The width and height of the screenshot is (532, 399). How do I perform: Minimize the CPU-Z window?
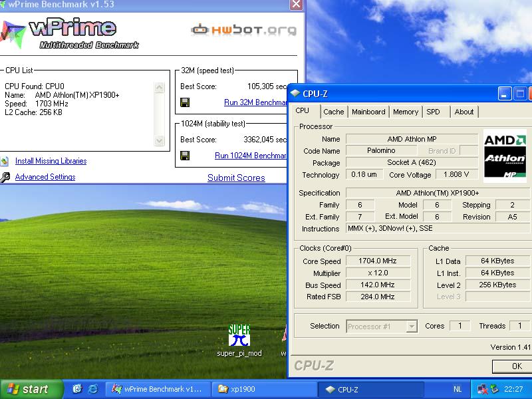504,94
